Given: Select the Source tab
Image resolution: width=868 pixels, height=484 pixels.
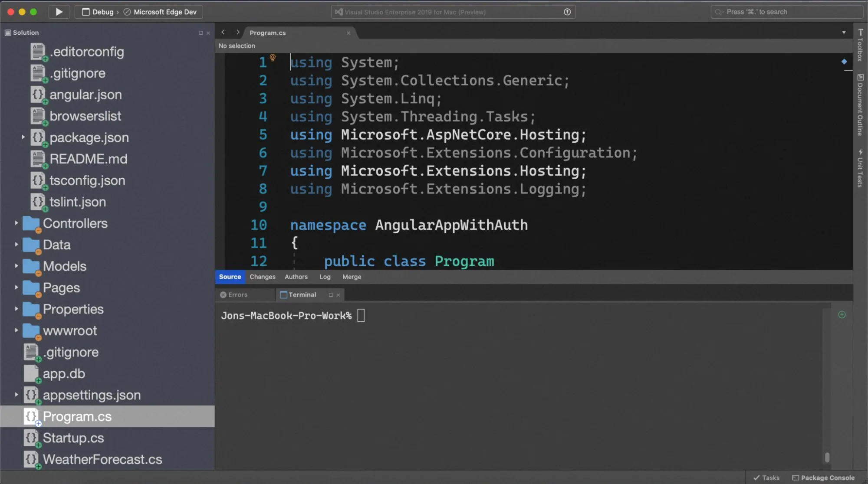Looking at the screenshot, I should [x=230, y=277].
